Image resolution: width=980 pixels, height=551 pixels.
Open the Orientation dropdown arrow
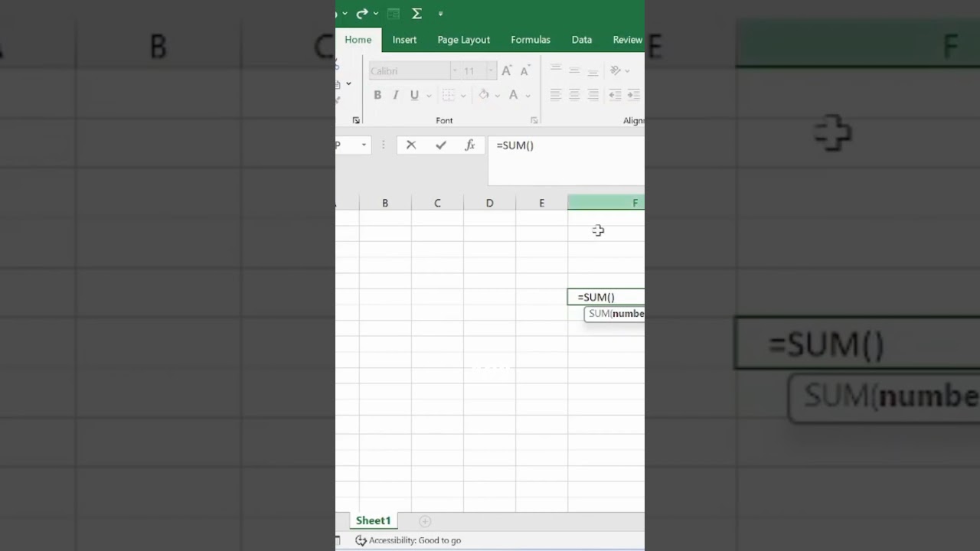tap(627, 71)
